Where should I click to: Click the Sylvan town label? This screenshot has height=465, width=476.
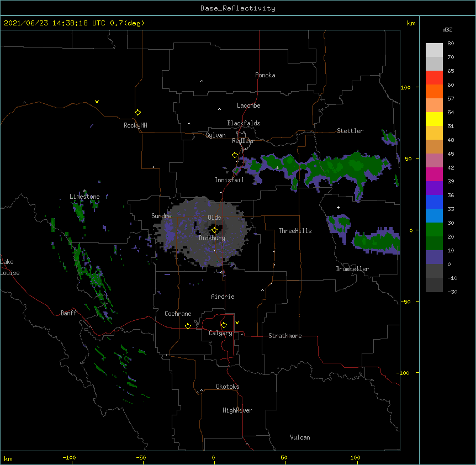215,135
